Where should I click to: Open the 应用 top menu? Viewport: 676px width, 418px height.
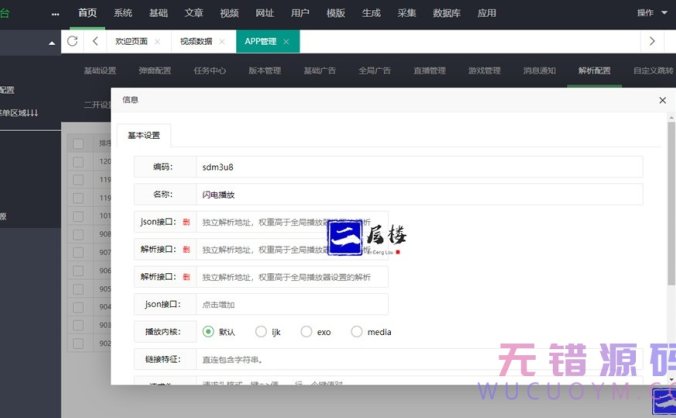487,13
